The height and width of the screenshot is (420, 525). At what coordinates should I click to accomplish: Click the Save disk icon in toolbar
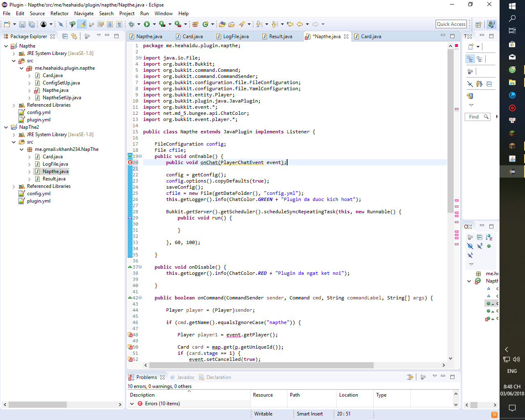click(22, 25)
